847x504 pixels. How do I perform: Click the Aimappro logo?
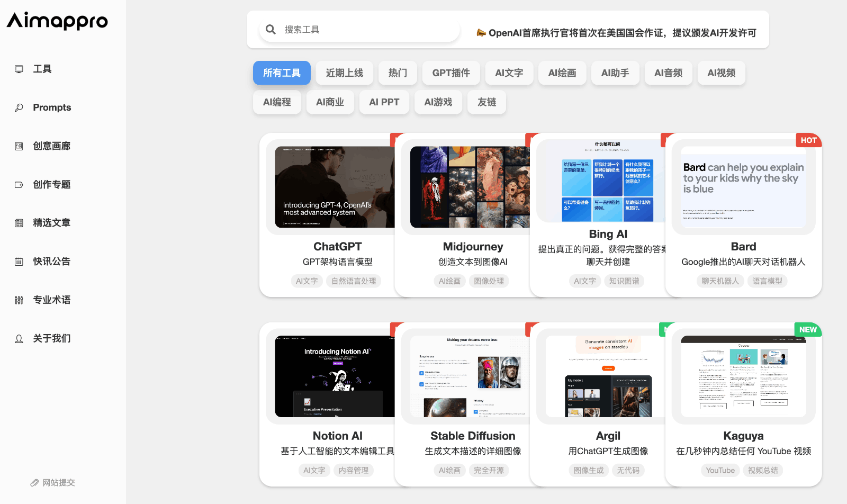pos(57,21)
